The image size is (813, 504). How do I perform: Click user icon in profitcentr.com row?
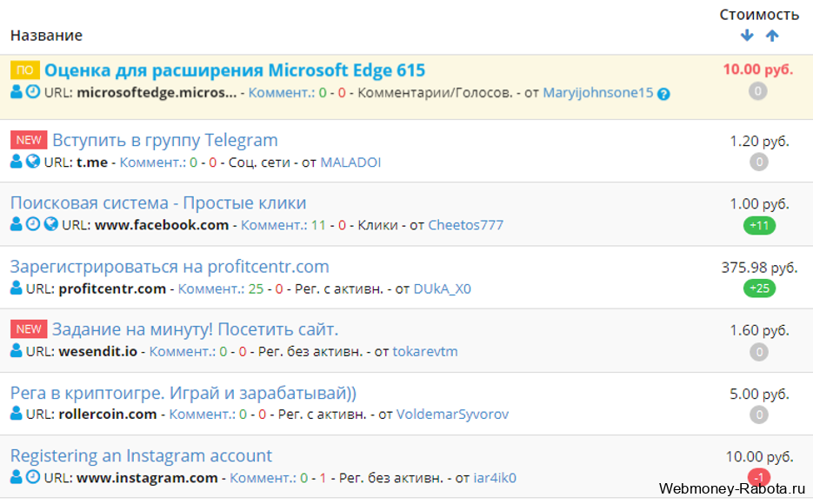pyautogui.click(x=17, y=288)
